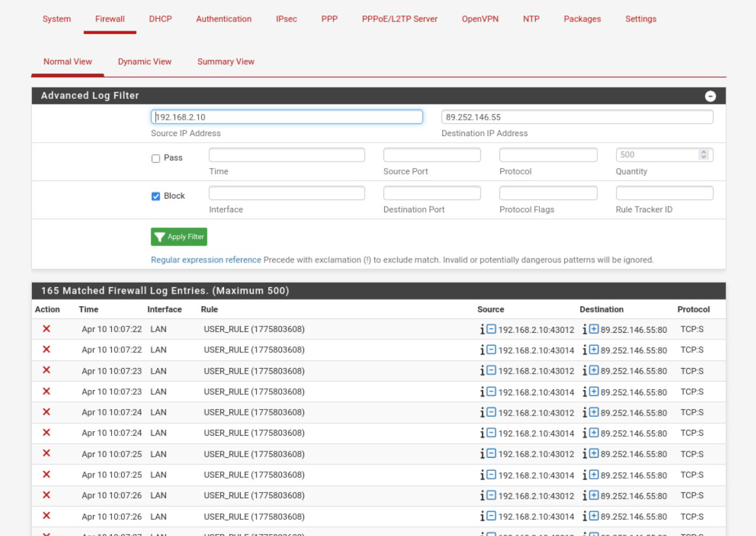This screenshot has width=756, height=536.
Task: Open the Packages tab
Action: pos(582,19)
